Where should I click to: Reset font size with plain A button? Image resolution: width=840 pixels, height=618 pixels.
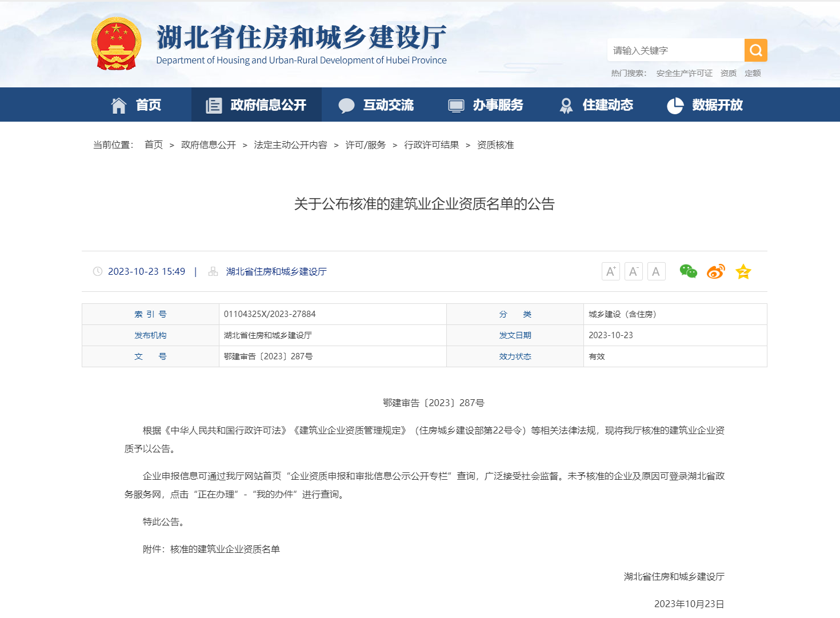point(657,271)
